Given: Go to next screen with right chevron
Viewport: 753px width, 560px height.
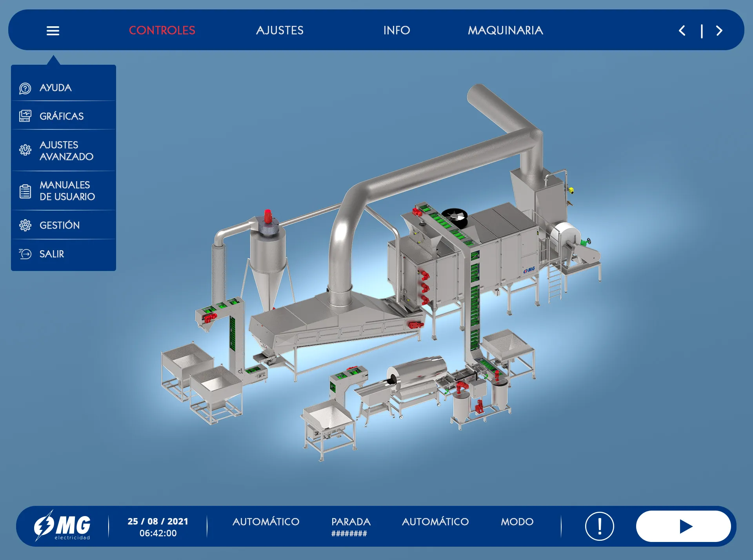Looking at the screenshot, I should pos(719,31).
